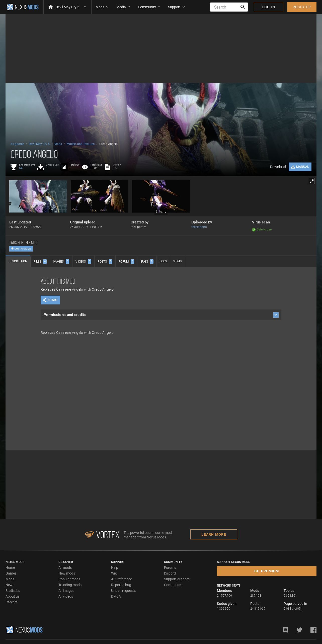Switch to the Images tab
Image resolution: width=322 pixels, height=644 pixels.
pos(61,261)
